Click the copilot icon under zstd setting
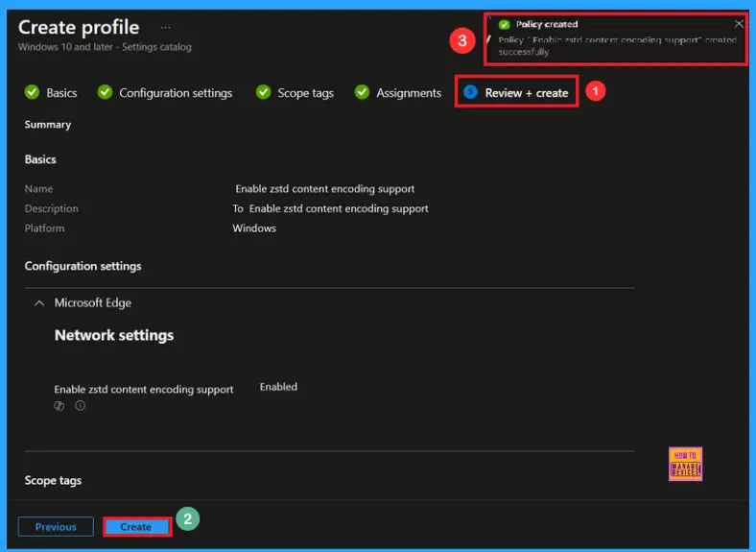Image resolution: width=756 pixels, height=552 pixels. (59, 406)
